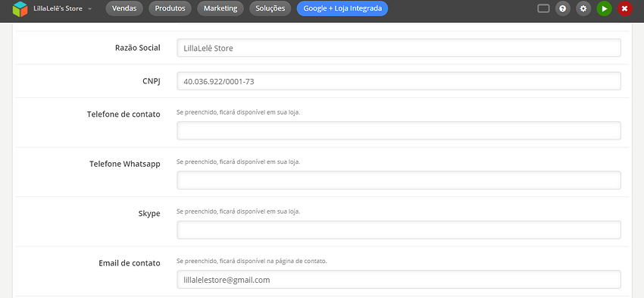644x298 pixels.
Task: Open help with the question mark icon
Action: (563, 8)
